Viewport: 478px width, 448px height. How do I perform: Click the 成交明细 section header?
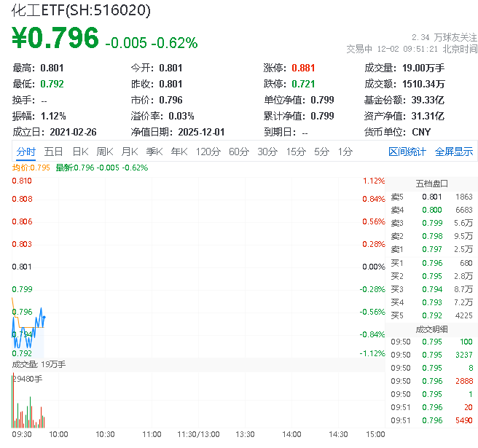431,329
